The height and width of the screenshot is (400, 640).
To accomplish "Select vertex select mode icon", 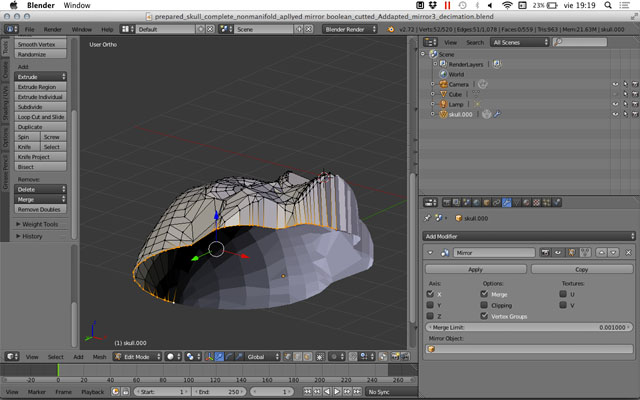I will click(x=287, y=357).
